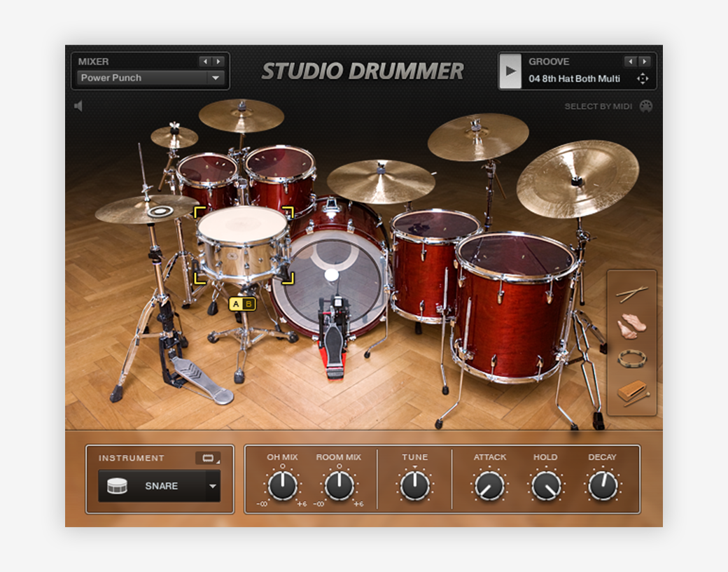The height and width of the screenshot is (572, 728).
Task: Open the instrument memory chip menu
Action: [x=208, y=459]
